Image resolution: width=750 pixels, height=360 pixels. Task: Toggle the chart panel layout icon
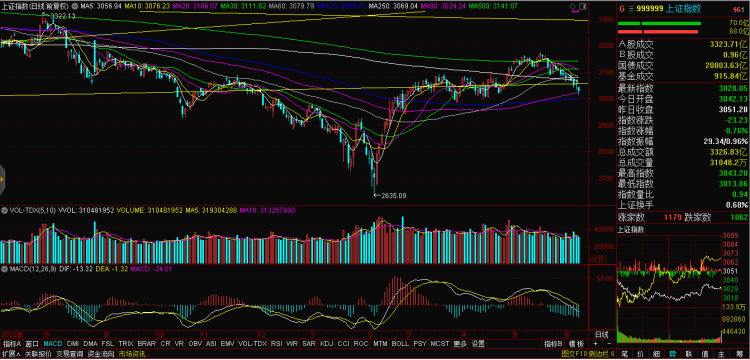tap(583, 6)
